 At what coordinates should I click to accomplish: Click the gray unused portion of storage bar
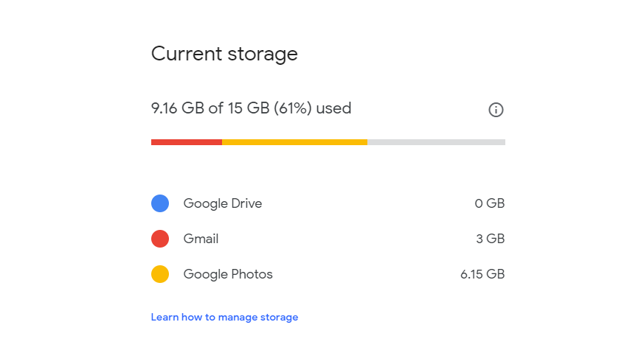tap(436, 142)
